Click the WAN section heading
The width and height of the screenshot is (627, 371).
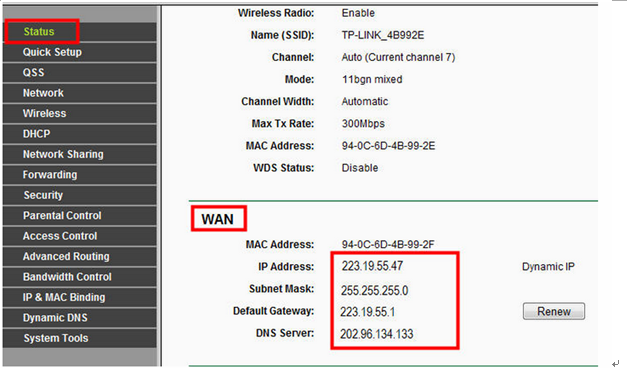(x=218, y=219)
